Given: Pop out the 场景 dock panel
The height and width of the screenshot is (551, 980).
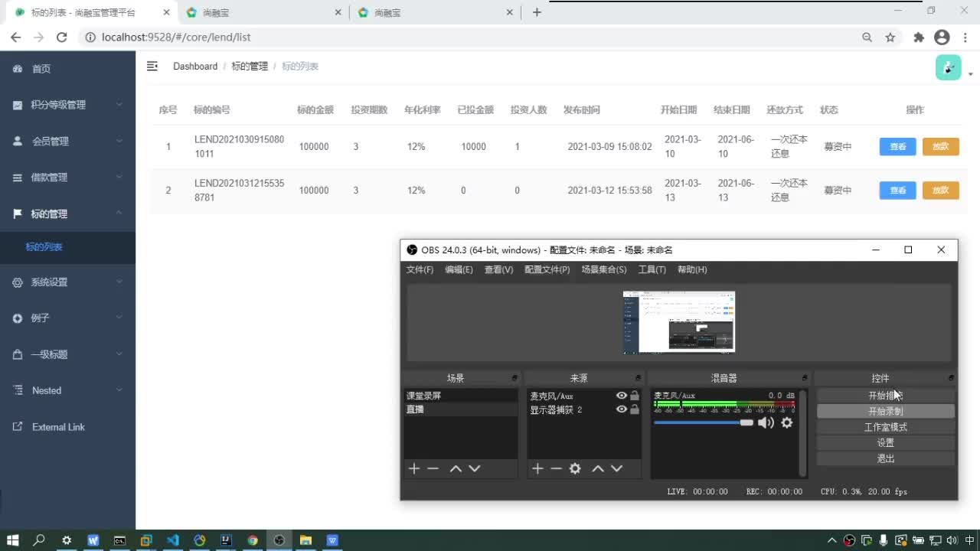Looking at the screenshot, I should point(514,378).
